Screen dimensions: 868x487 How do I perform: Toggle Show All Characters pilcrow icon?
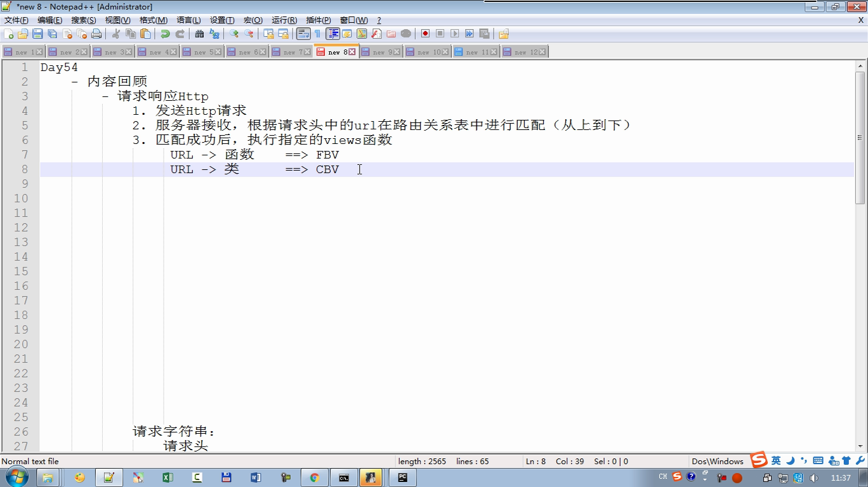[317, 34]
